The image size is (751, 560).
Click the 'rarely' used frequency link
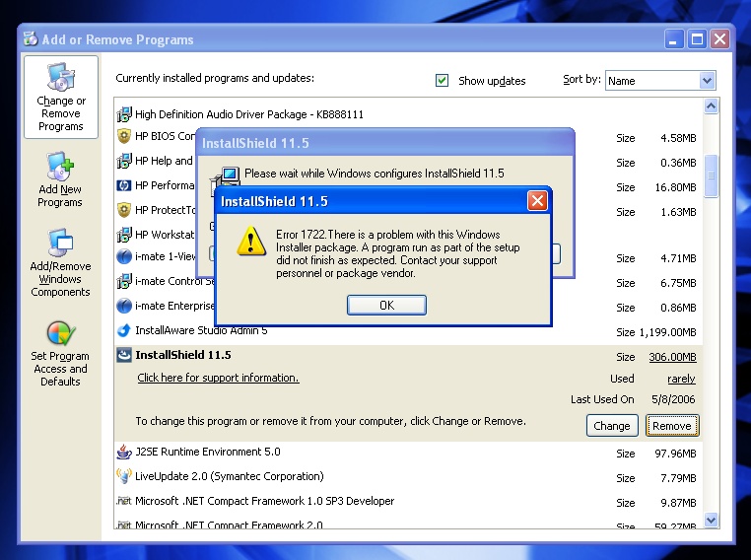point(681,379)
